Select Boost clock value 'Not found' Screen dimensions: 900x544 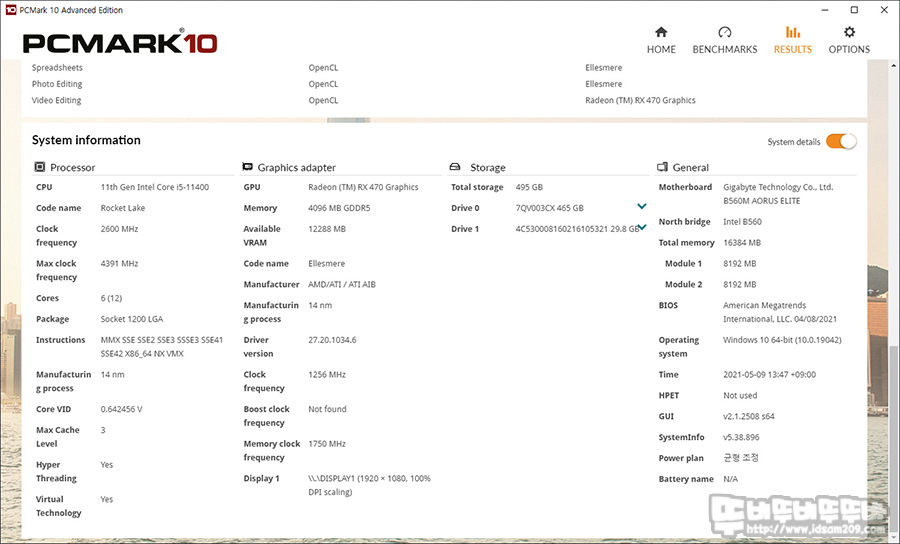pyautogui.click(x=327, y=409)
